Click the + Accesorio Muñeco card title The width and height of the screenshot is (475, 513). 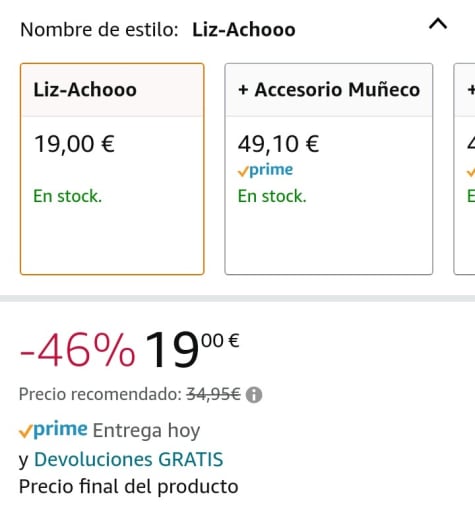(329, 90)
